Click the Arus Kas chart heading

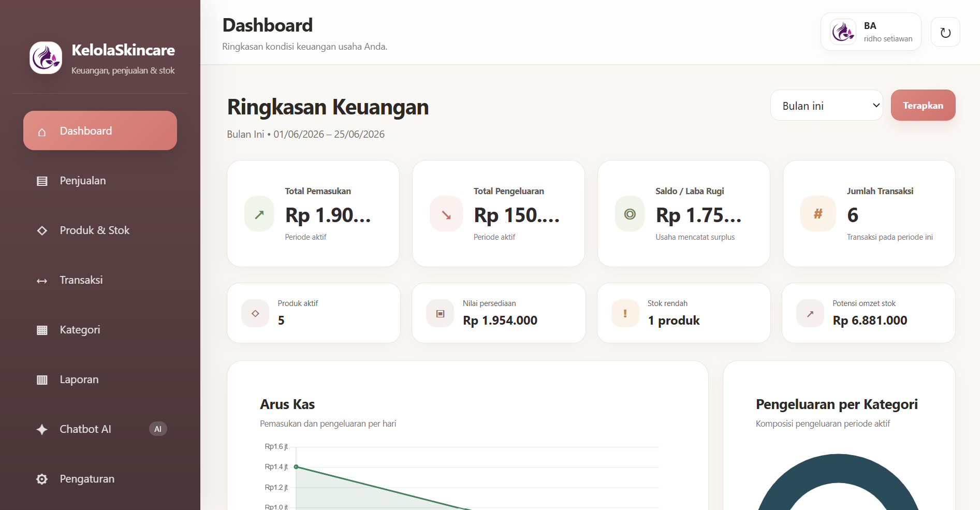287,404
